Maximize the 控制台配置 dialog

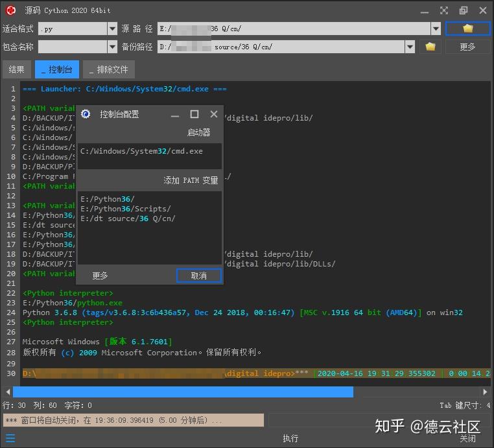(x=194, y=114)
